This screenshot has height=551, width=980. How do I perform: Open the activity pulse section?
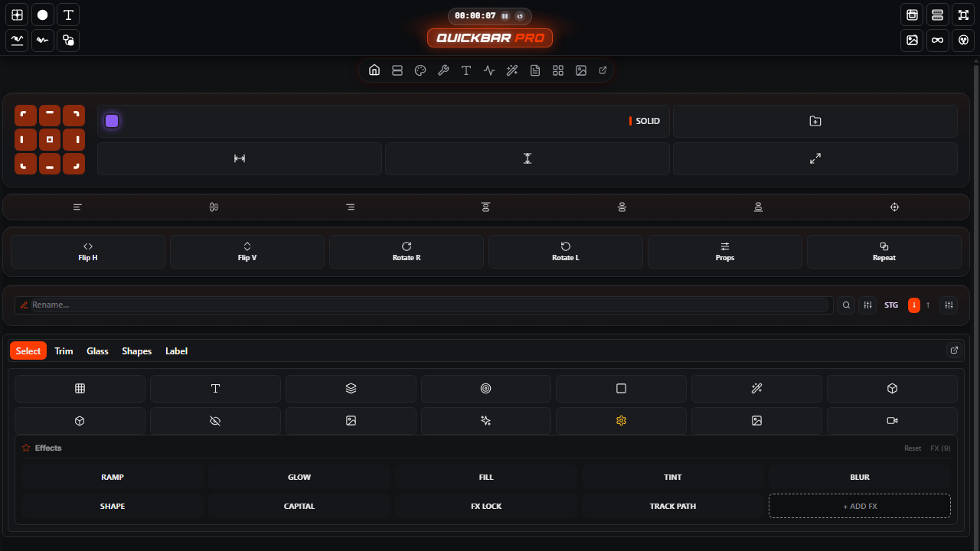[489, 70]
